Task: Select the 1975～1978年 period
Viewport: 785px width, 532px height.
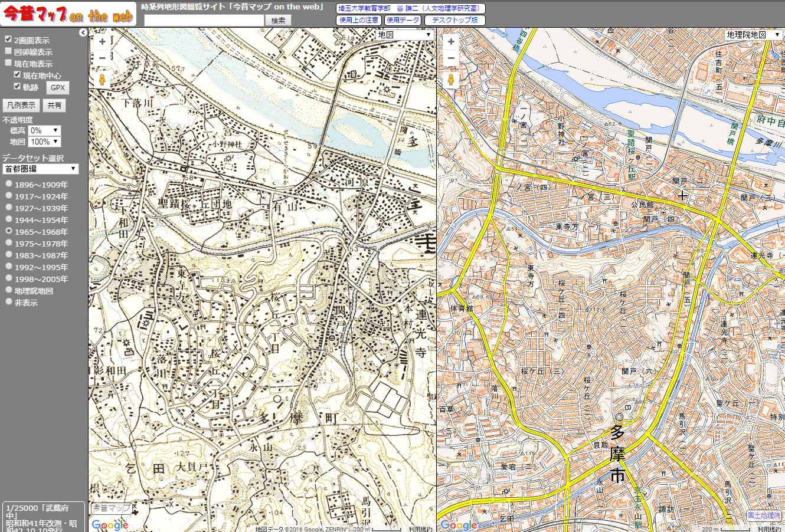Action: pos(9,243)
